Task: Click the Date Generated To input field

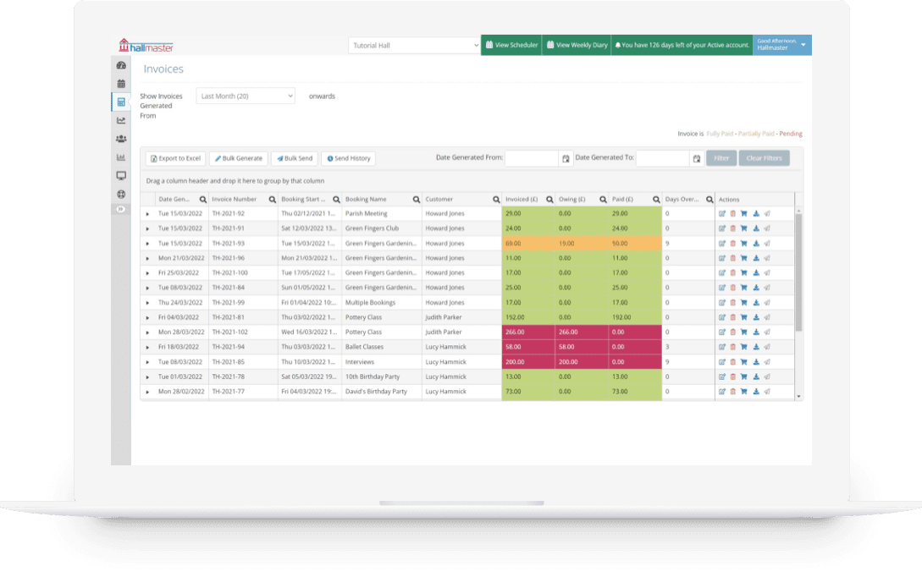Action: [x=662, y=158]
